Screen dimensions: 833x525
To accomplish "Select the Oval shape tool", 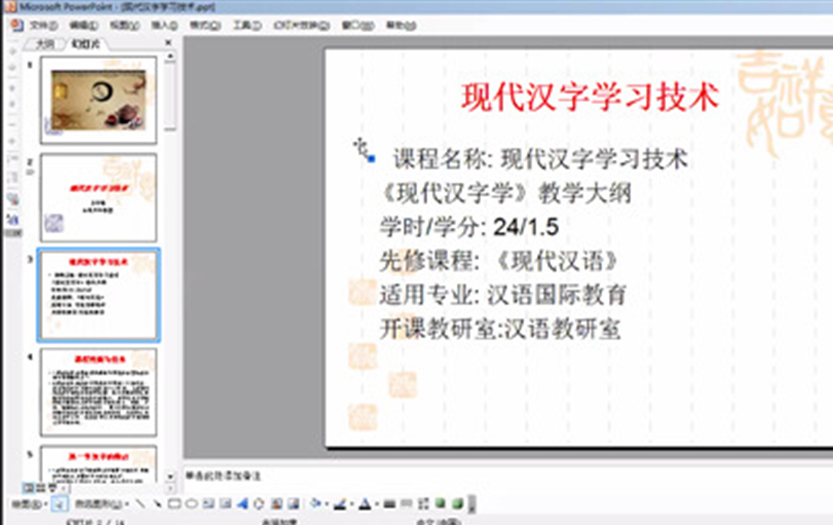I will 191,503.
